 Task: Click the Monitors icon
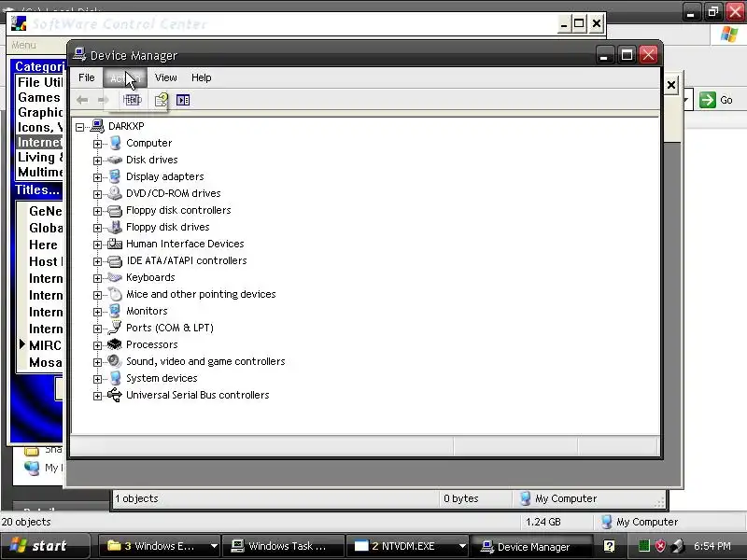click(115, 311)
